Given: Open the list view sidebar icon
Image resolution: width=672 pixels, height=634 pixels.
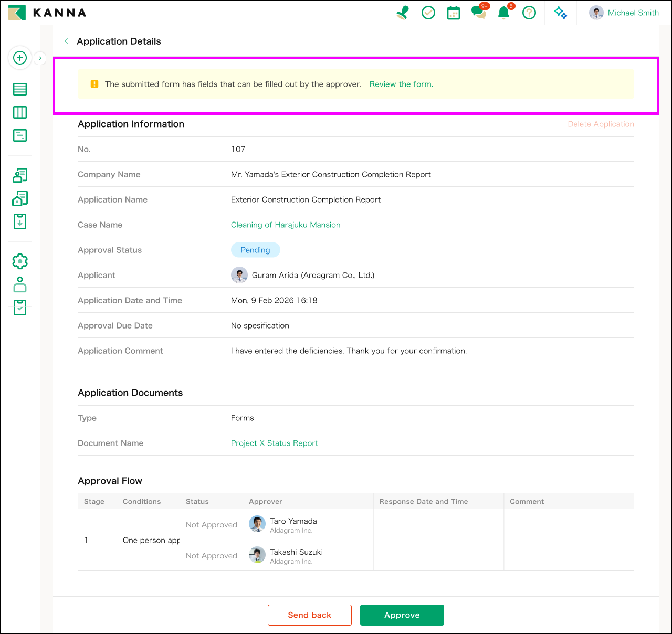Looking at the screenshot, I should [x=20, y=89].
